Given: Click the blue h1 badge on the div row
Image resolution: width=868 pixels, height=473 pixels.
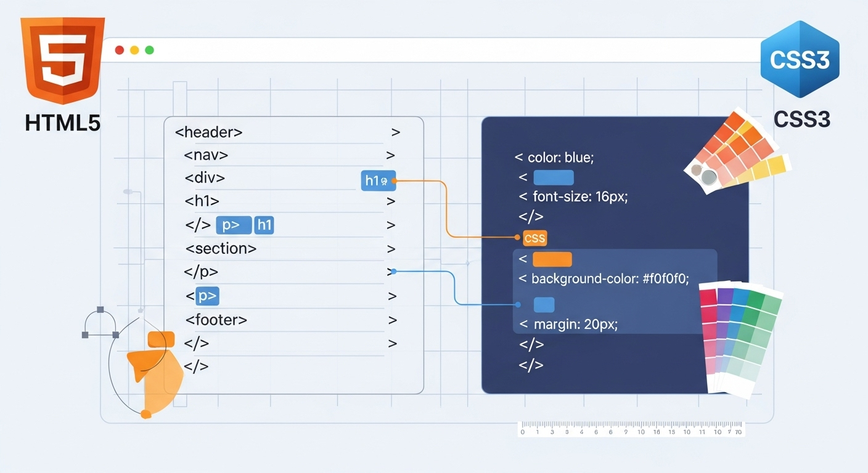Looking at the screenshot, I should (x=378, y=180).
